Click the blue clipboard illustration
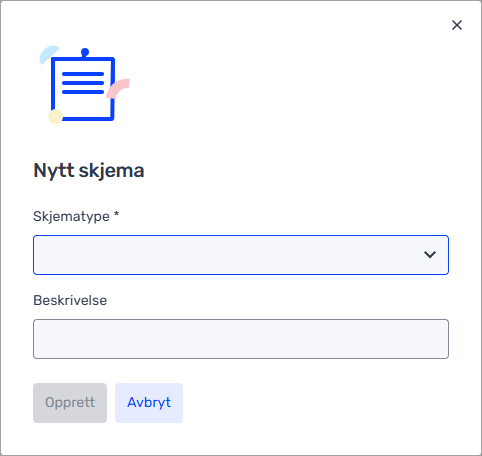Viewport: 482px width, 456px height. point(84,85)
